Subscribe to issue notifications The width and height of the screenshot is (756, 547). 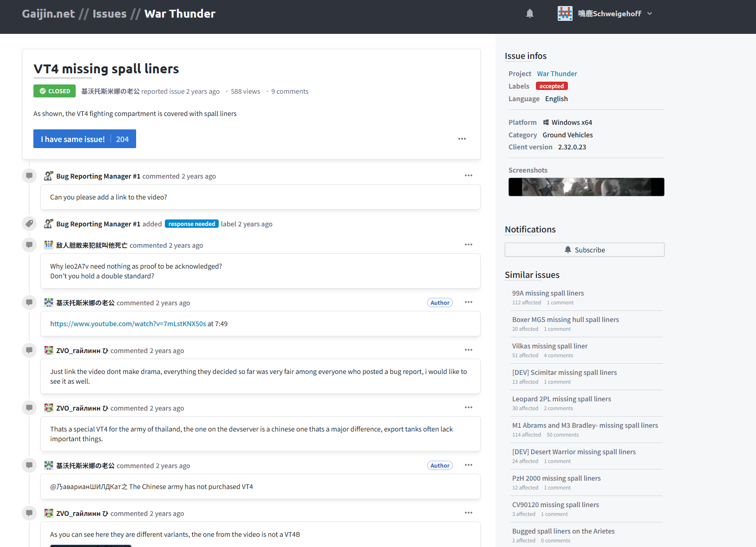[x=584, y=250]
